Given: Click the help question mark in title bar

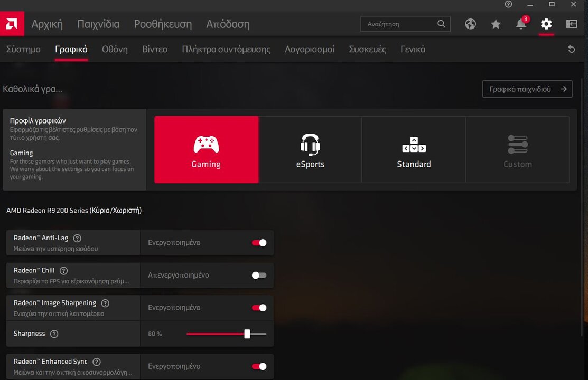Looking at the screenshot, I should 509,4.
